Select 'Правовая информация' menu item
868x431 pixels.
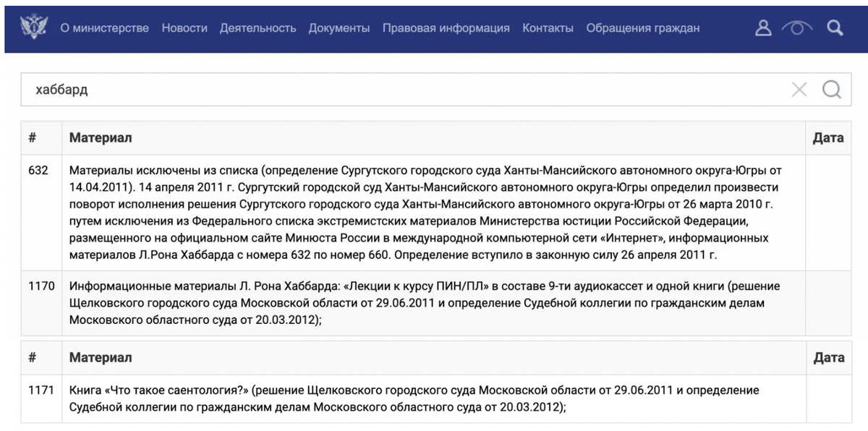[446, 28]
